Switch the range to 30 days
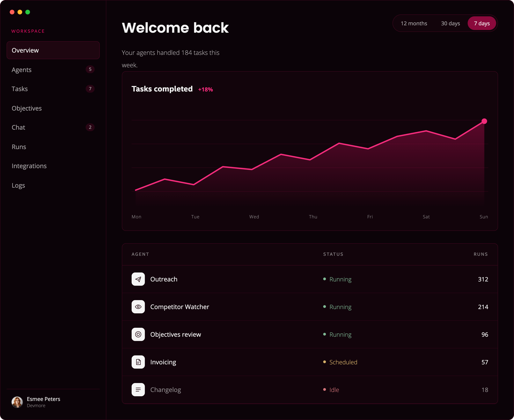514x420 pixels. pyautogui.click(x=450, y=23)
